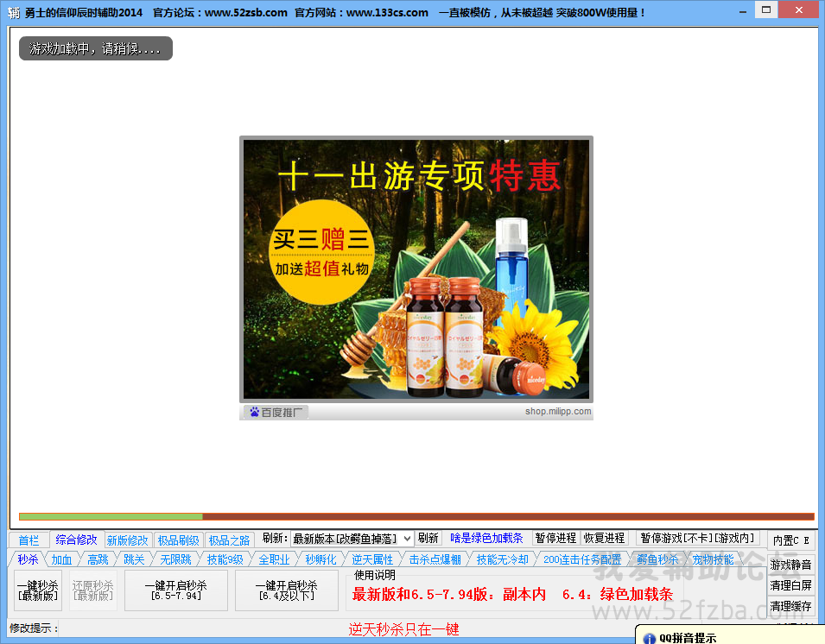Click 一键开启秒杀 [6.5-7.94] button
This screenshot has width=825, height=644.
pyautogui.click(x=175, y=590)
